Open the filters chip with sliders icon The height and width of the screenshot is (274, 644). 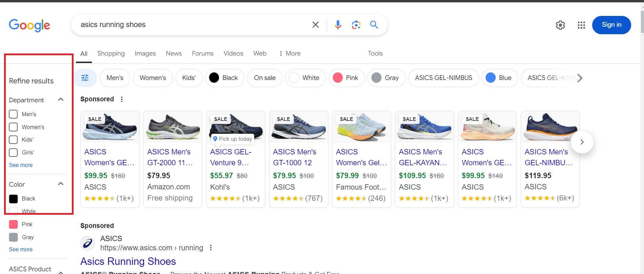[x=85, y=78]
